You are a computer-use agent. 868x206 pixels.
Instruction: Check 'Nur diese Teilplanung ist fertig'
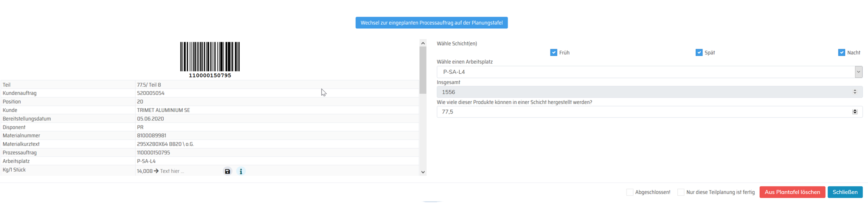681,192
